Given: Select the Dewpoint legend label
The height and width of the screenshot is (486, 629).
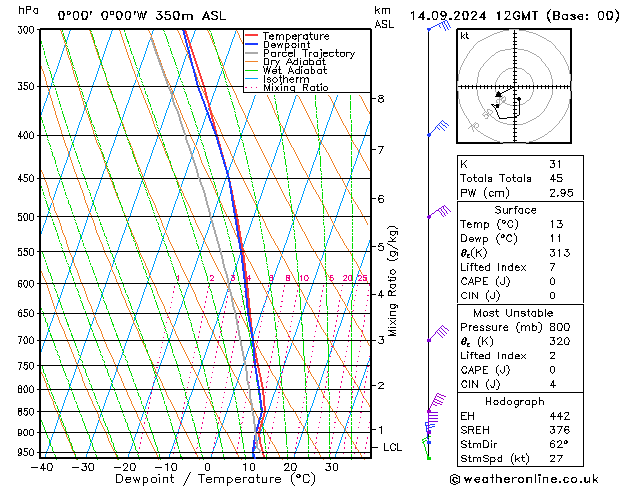Looking at the screenshot, I should pos(286,45).
